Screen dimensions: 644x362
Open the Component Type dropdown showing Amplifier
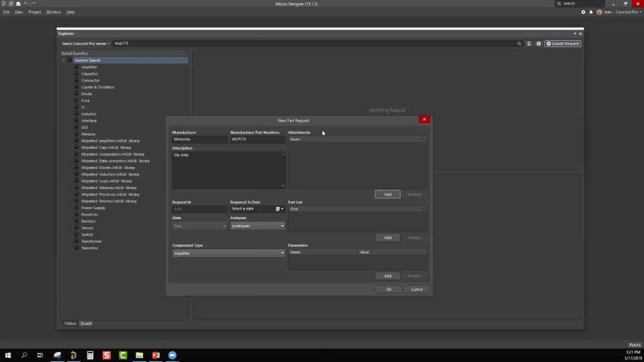point(228,253)
